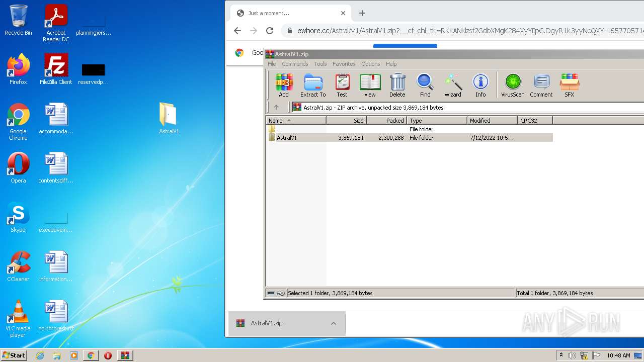The width and height of the screenshot is (644, 362).
Task: Open Windows Explorer from taskbar
Action: pos(57,355)
